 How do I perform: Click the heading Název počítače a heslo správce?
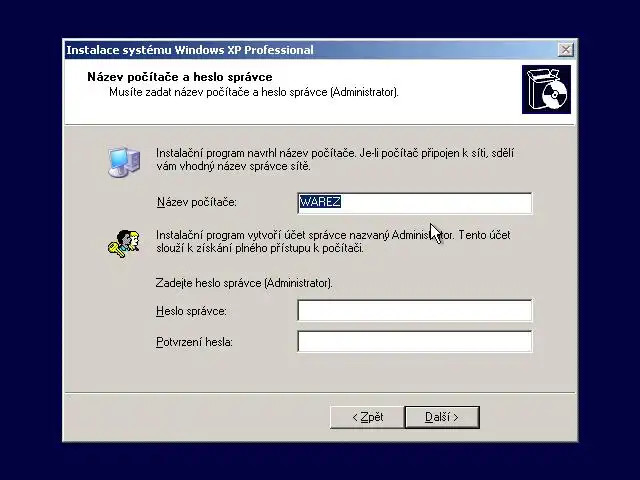pos(180,77)
